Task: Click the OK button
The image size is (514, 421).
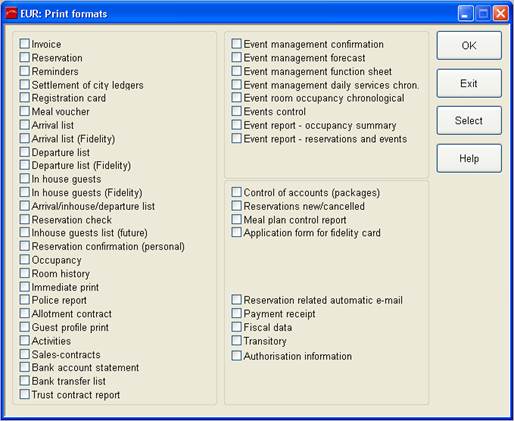Action: coord(469,46)
